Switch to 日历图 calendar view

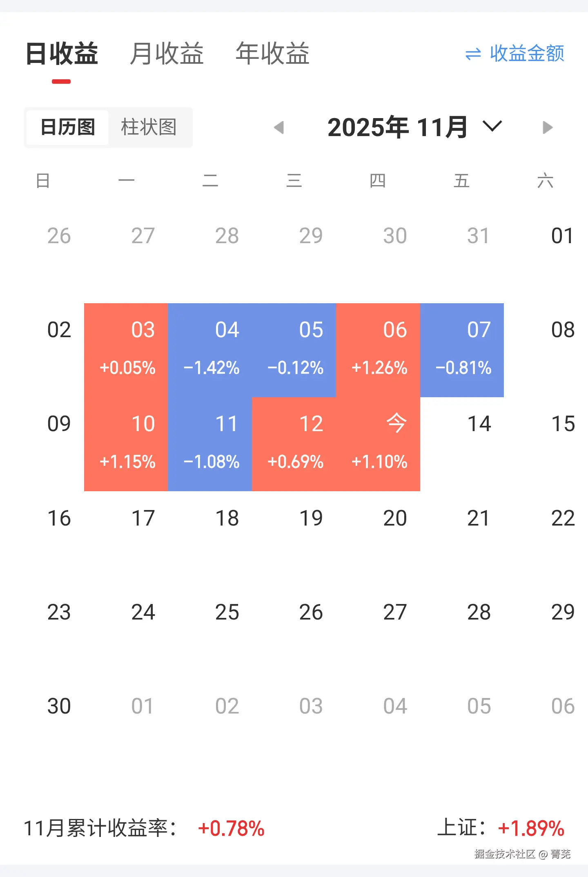(68, 128)
